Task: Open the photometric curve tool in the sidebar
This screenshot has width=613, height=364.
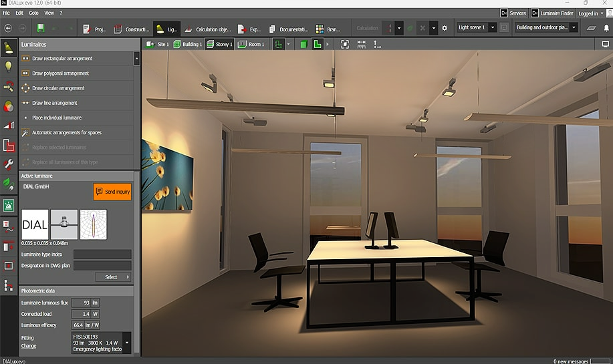Action: pyautogui.click(x=9, y=226)
